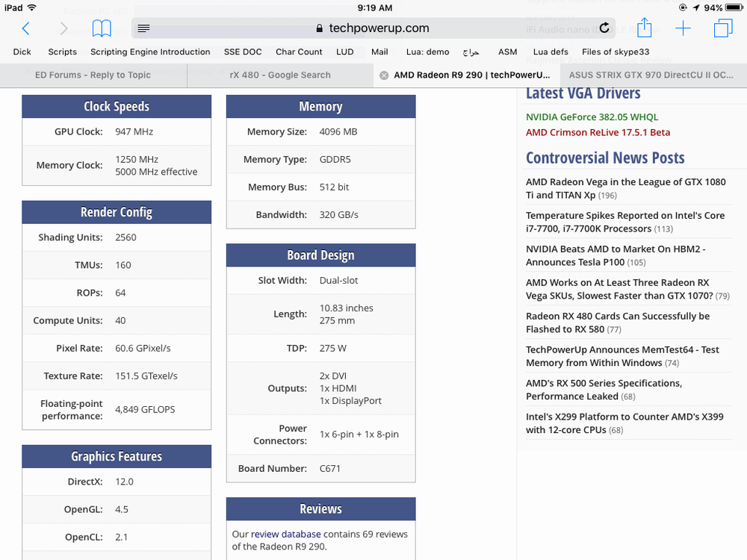Select the 275 W TDP value
The height and width of the screenshot is (560, 747).
(x=332, y=349)
